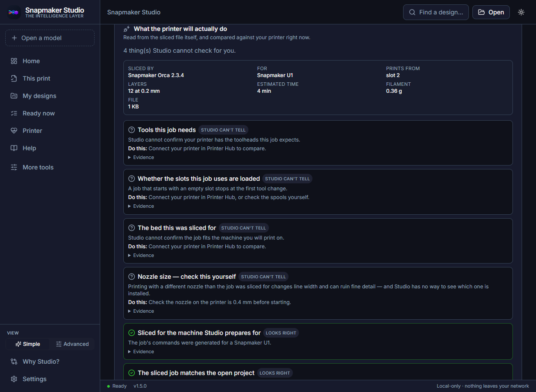Click Open a model button

(50, 38)
